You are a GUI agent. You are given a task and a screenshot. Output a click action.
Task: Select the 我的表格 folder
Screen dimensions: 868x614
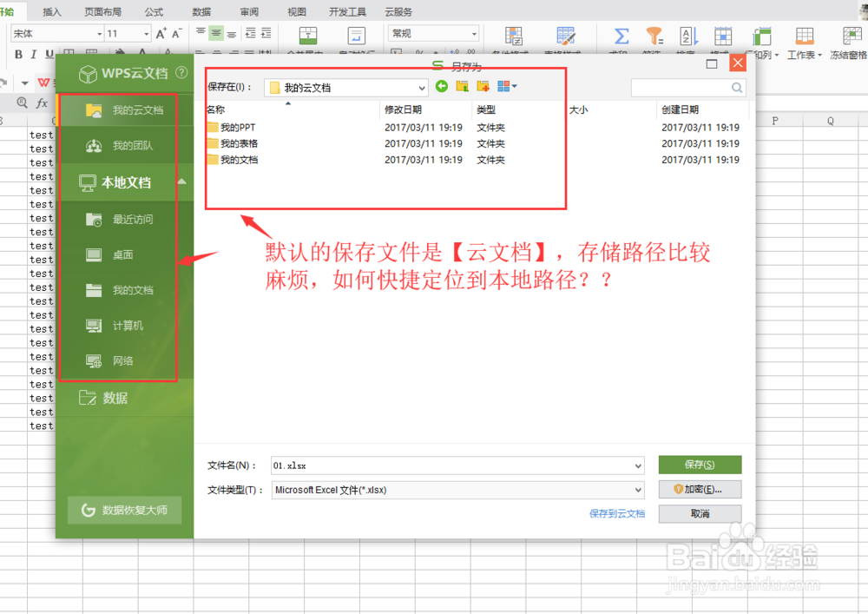coord(233,144)
